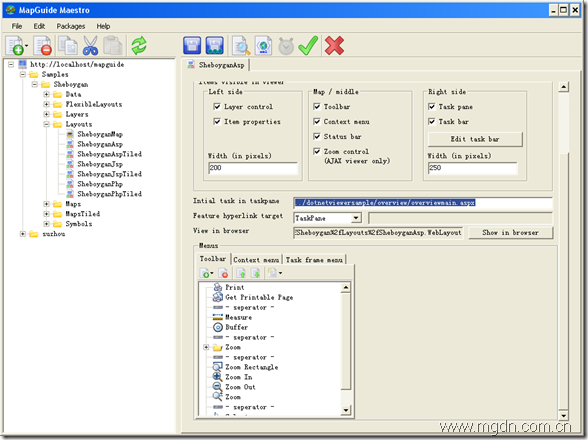Viewport: 588px width, 440px height.
Task: Expand the Zoom folder in menu list
Action: [x=206, y=347]
